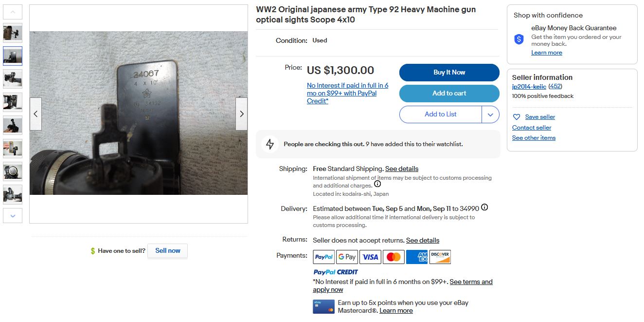Click the delivery estimate info icon
Screen dimensions: 644x322
484,208
